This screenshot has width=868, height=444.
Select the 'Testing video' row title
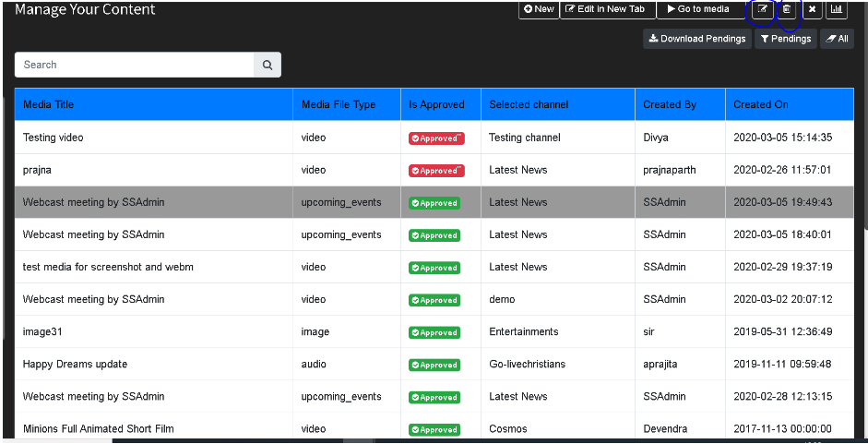tap(54, 138)
